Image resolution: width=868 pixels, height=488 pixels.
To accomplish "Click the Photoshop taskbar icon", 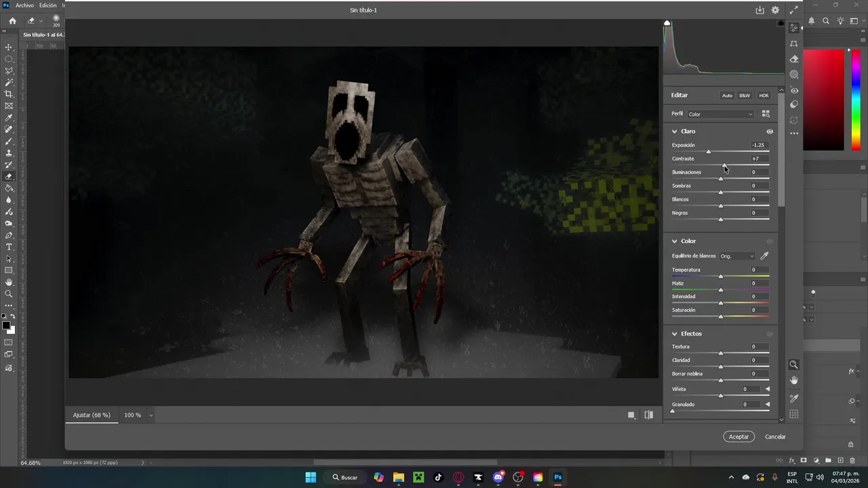I will [558, 477].
